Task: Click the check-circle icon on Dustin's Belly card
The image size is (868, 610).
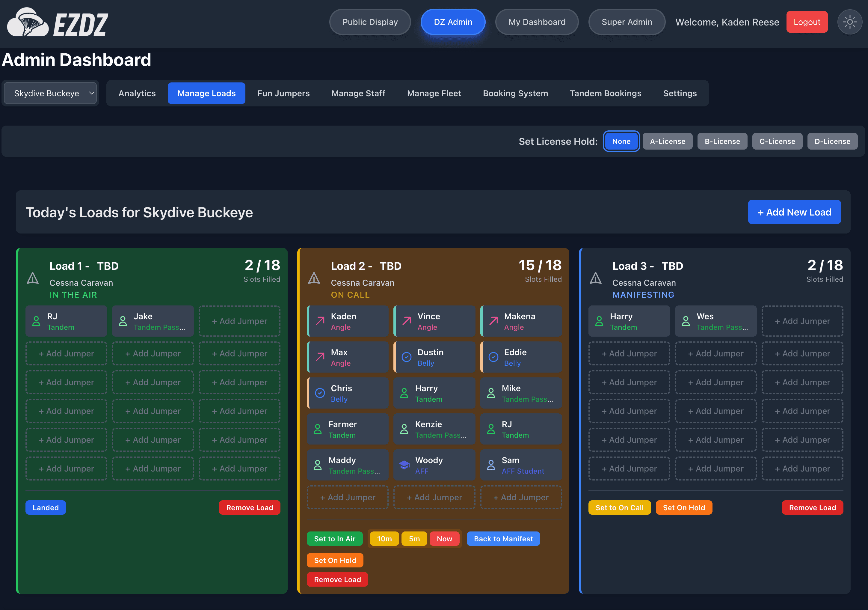Action: (406, 357)
